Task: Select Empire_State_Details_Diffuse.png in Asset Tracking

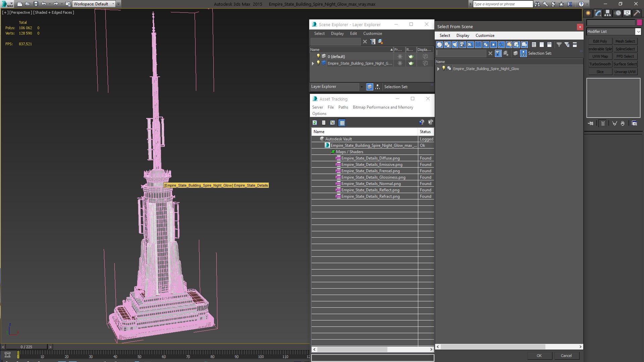Action: [x=370, y=158]
